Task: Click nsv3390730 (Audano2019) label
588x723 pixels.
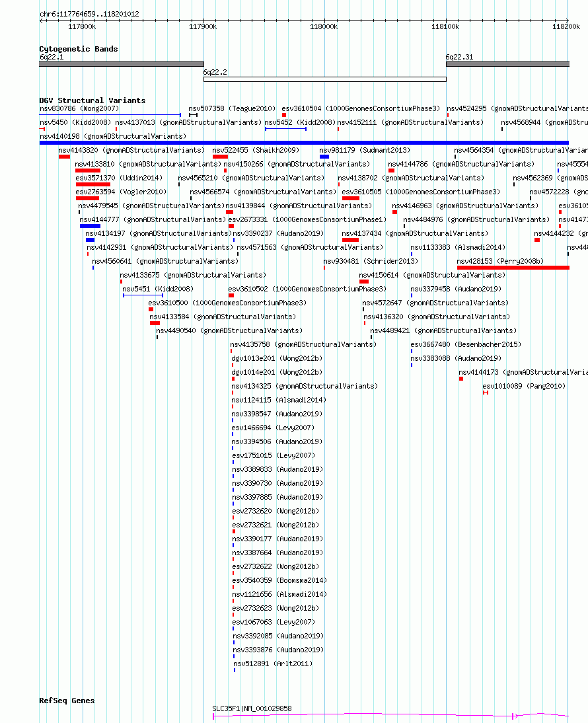Action: pos(278,483)
